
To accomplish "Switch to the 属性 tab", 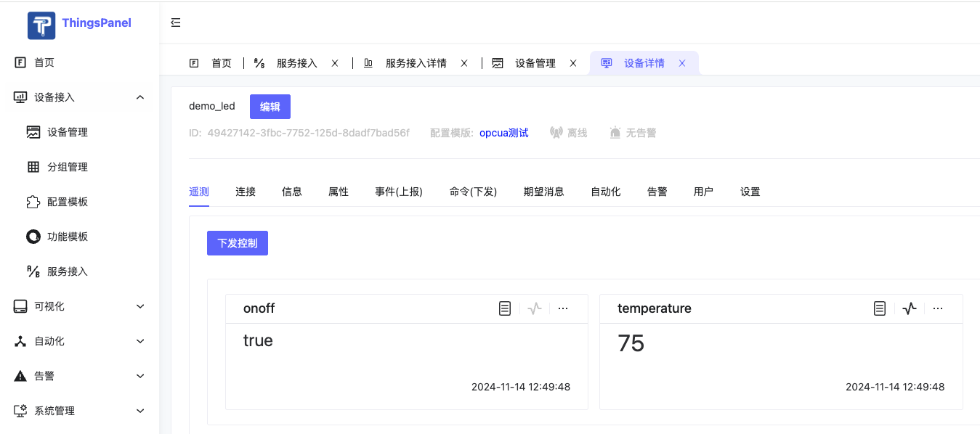I will coord(339,192).
